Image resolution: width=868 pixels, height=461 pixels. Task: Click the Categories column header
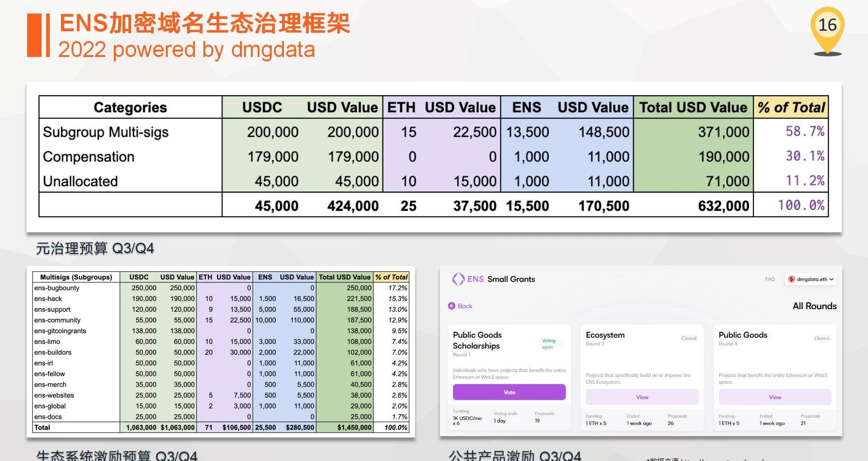[130, 108]
